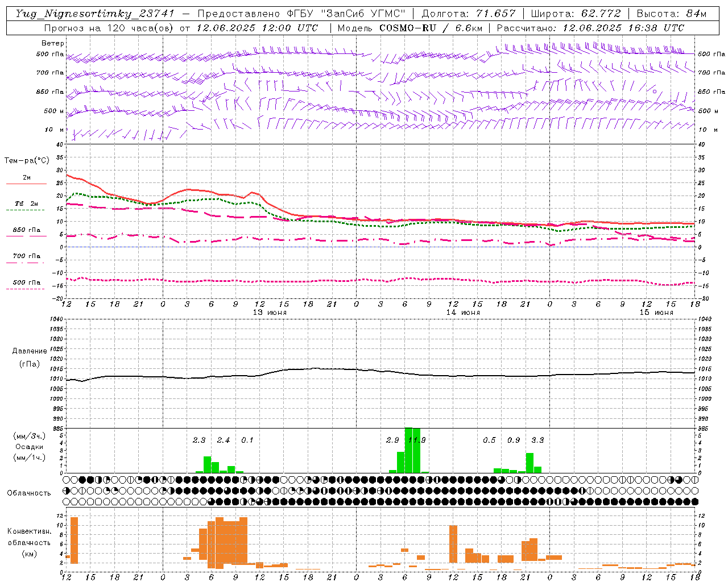The image size is (728, 582).
Task: Click the precipitation total 2.4
Action: pyautogui.click(x=224, y=440)
